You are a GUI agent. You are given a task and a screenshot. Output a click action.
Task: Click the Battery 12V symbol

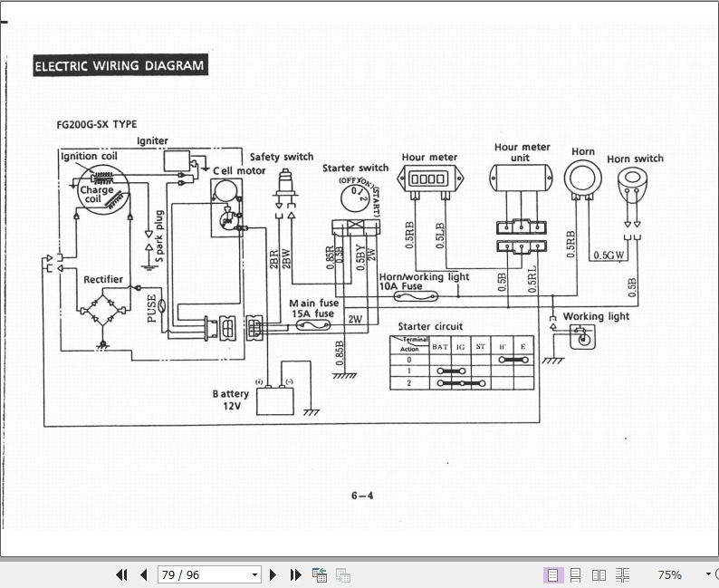275,400
